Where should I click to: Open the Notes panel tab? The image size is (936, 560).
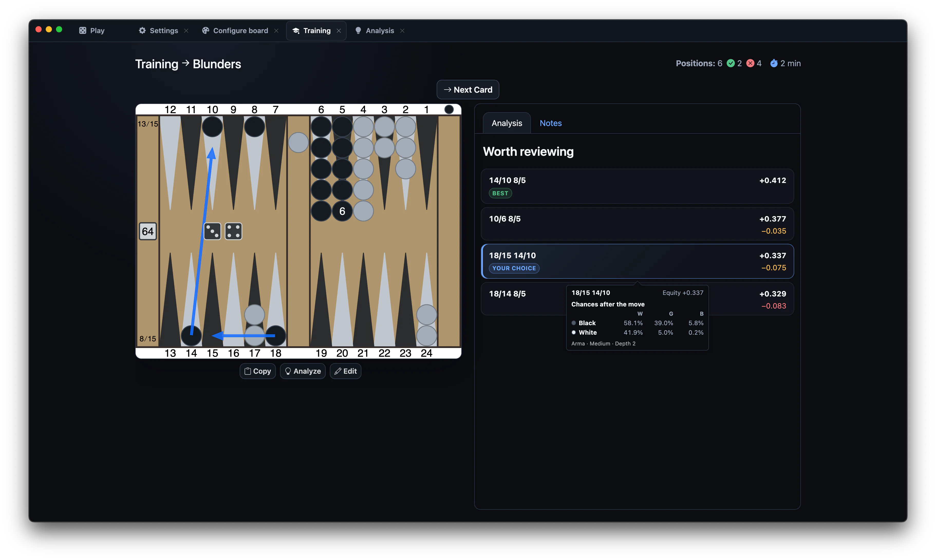[550, 123]
